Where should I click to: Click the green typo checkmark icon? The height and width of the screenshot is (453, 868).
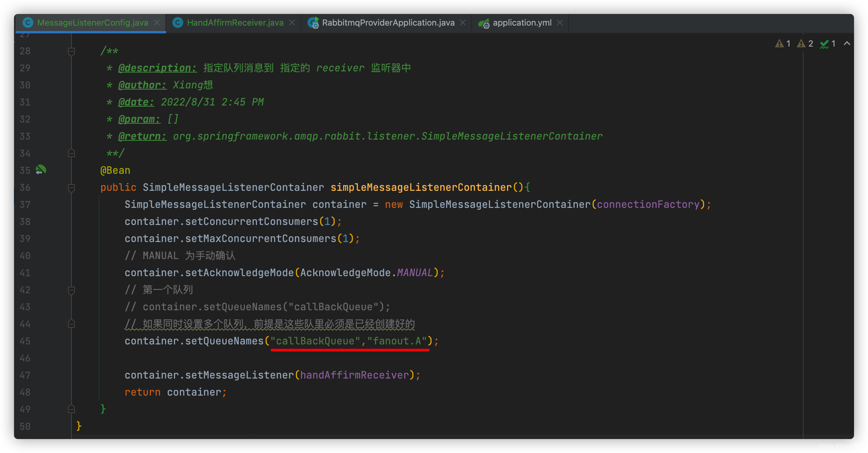coord(824,44)
